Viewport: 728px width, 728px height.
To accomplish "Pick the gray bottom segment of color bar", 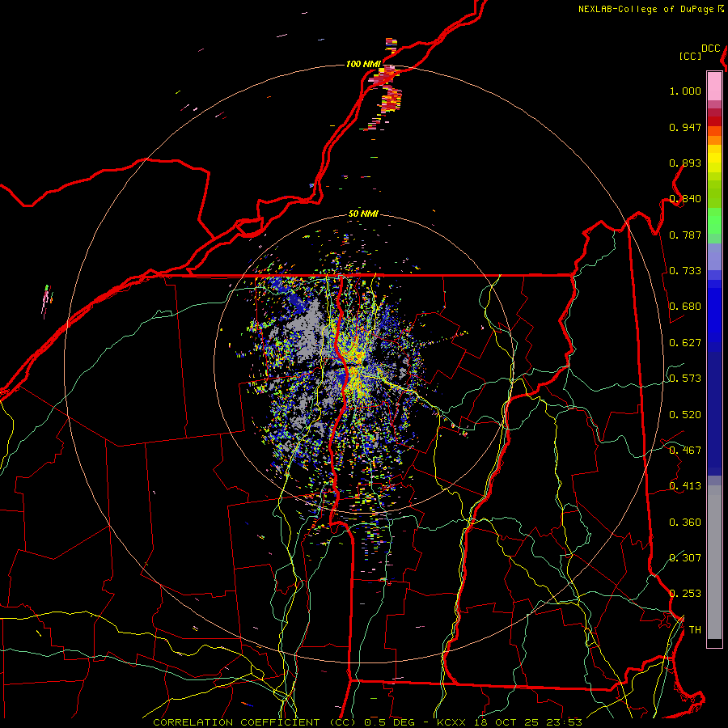I will [x=714, y=562].
